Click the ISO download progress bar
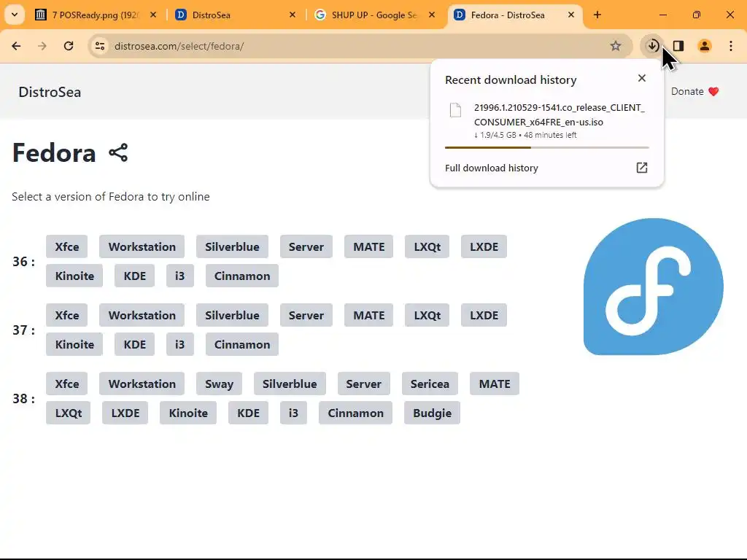Image resolution: width=747 pixels, height=560 pixels. coord(547,147)
